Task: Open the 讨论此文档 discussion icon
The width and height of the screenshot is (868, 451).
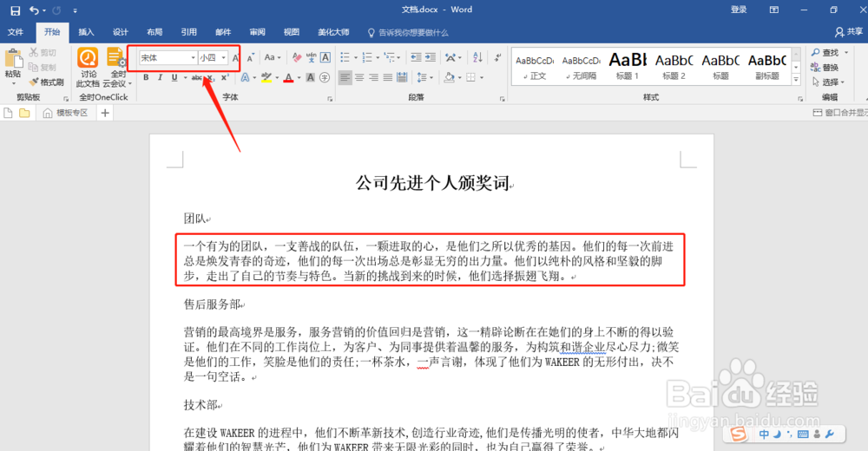Action: click(88, 58)
